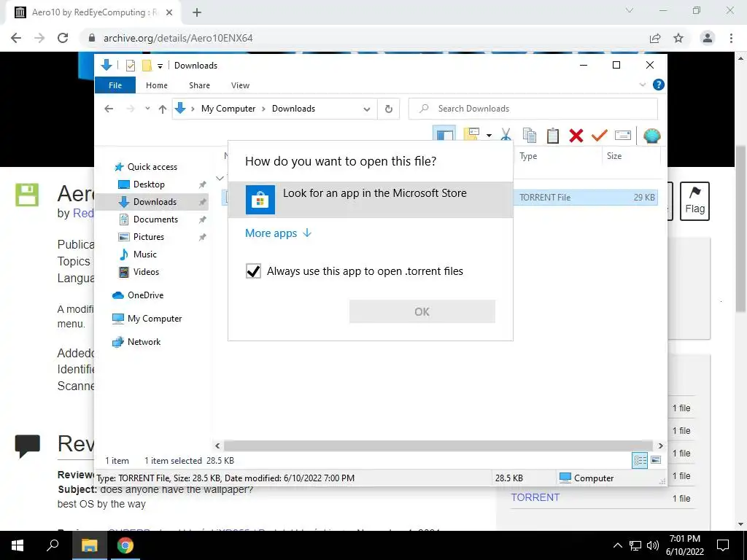
Task: Go up one folder level
Action: (163, 109)
